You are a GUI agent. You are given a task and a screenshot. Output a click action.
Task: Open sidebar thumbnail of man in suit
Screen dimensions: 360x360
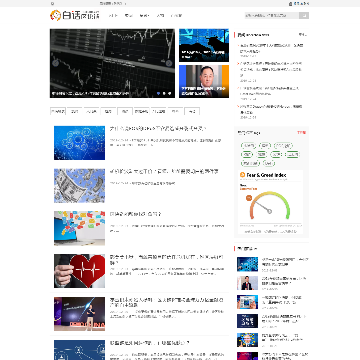click(247, 283)
